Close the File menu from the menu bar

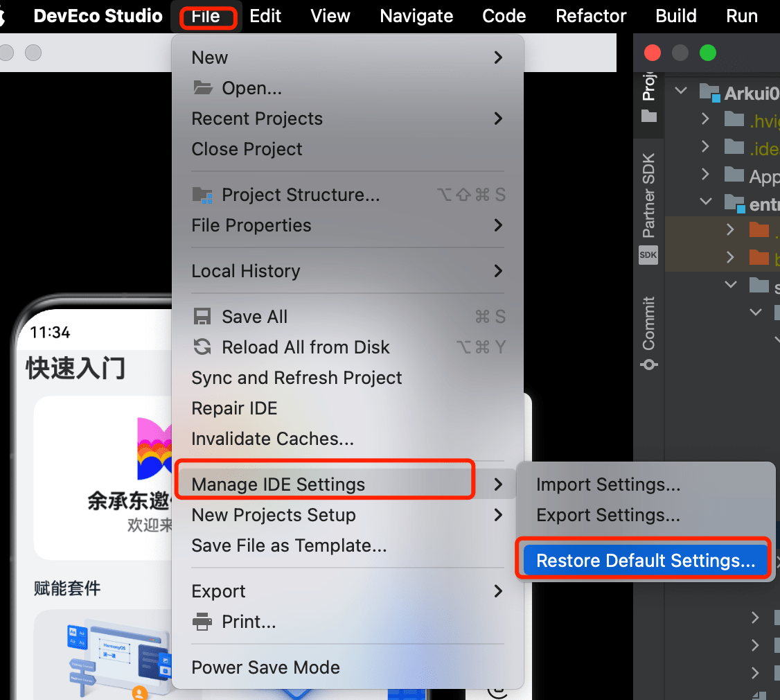(206, 16)
